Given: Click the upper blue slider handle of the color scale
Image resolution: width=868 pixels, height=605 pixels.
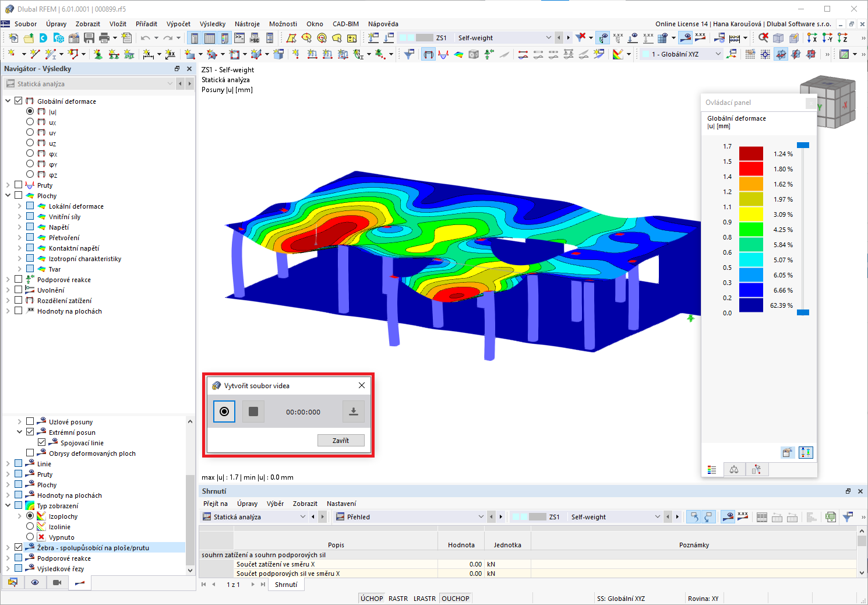Looking at the screenshot, I should [803, 145].
